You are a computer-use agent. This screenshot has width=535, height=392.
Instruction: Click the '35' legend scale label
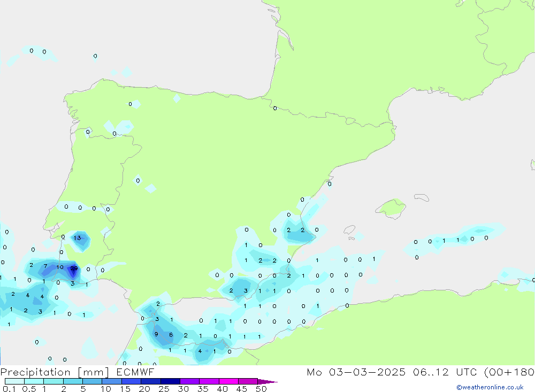203,389
